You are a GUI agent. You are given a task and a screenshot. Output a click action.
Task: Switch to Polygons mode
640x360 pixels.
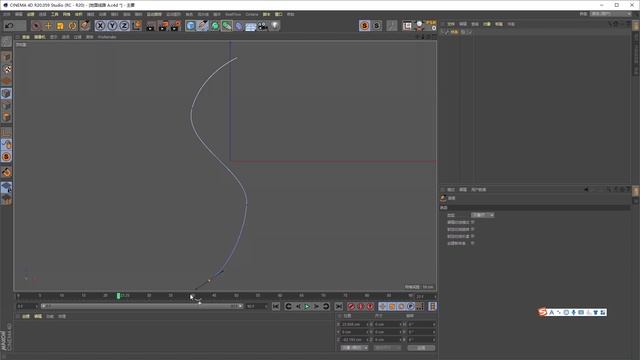click(x=6, y=117)
